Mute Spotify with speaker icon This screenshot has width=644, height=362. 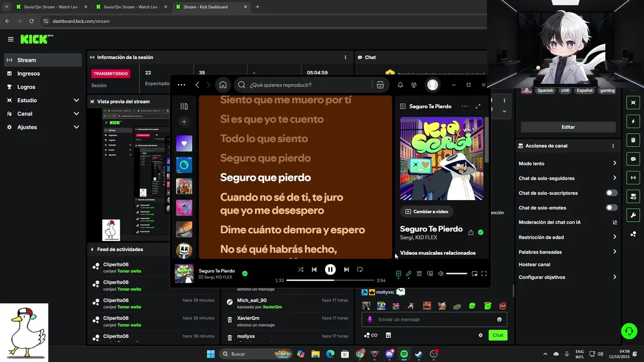(441, 274)
